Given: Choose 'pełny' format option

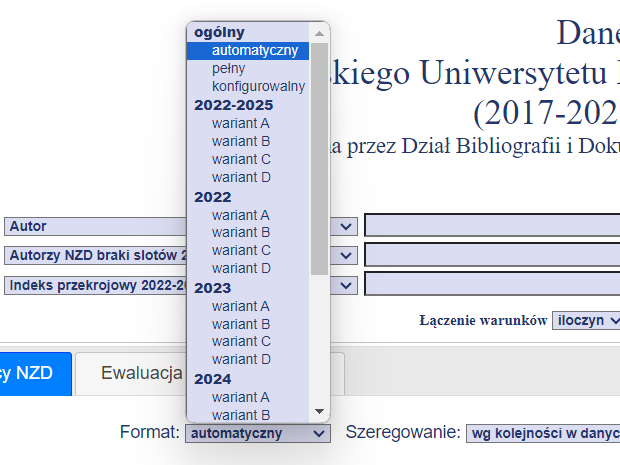Looking at the screenshot, I should 228,69.
